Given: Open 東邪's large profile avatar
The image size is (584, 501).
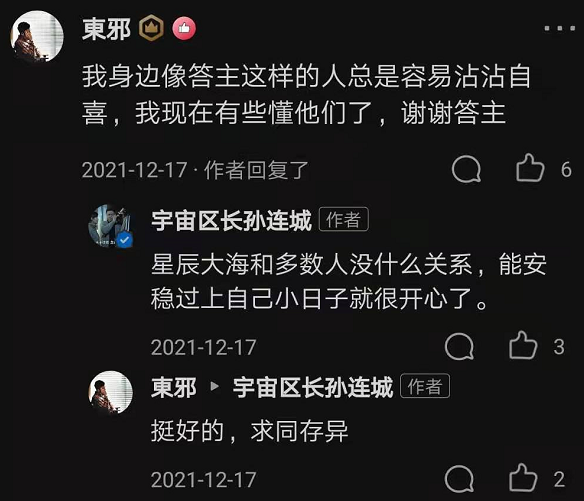Looking at the screenshot, I should tap(37, 37).
